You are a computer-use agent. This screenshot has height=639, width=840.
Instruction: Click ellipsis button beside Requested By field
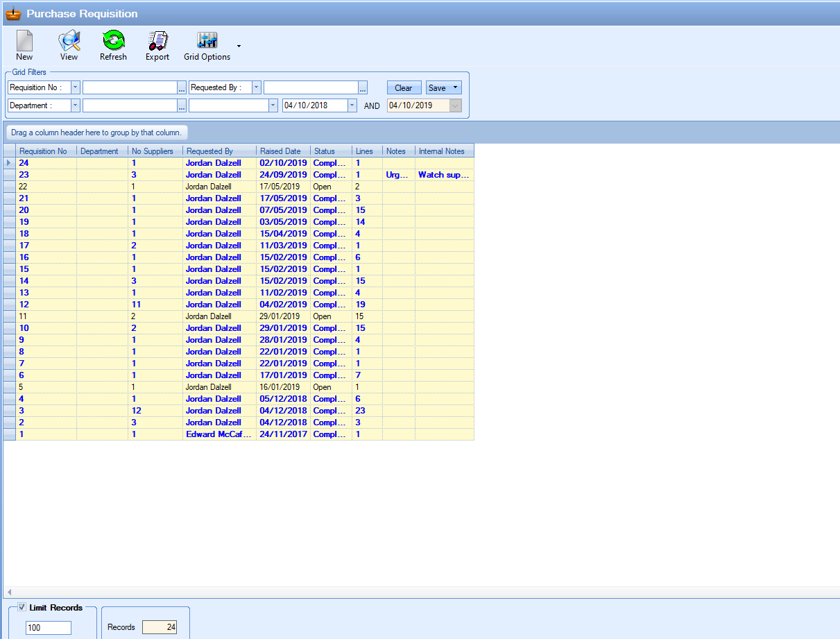pos(363,88)
